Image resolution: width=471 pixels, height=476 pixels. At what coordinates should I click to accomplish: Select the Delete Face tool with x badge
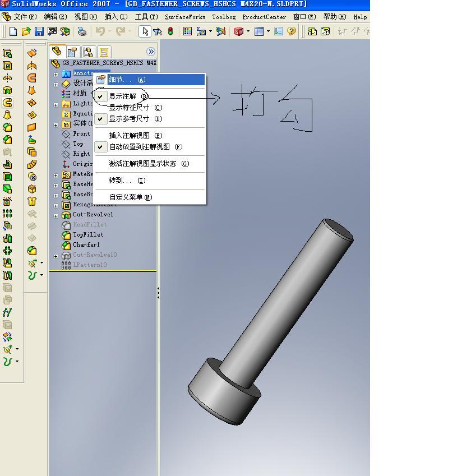click(32, 177)
